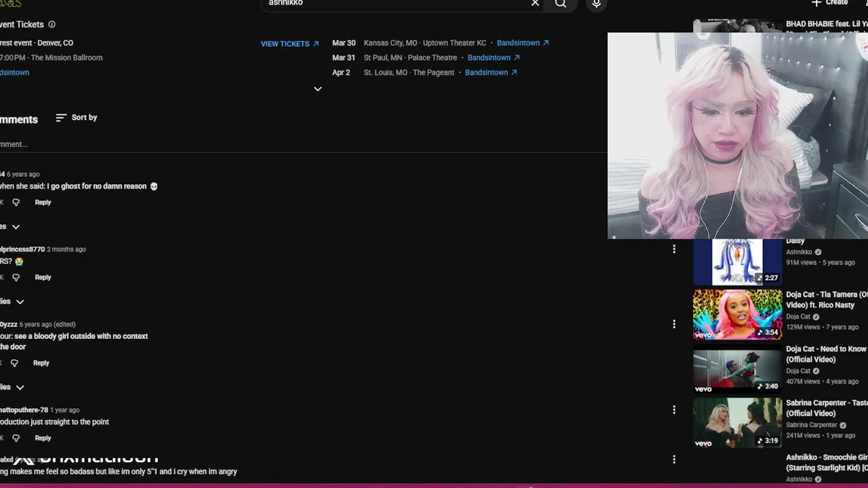
Task: Dislike the princess8770 comment
Action: [x=16, y=277]
